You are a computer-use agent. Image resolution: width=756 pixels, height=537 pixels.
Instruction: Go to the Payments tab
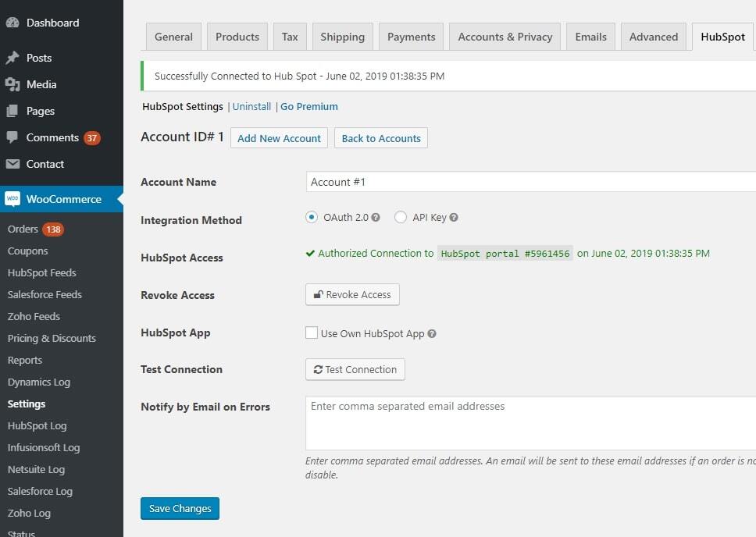coord(412,37)
